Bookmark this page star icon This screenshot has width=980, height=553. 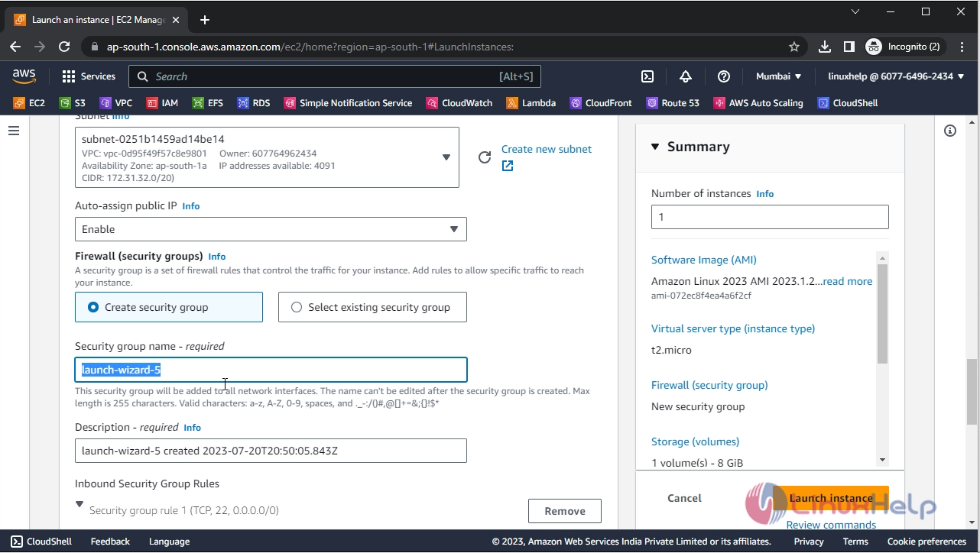(x=794, y=47)
